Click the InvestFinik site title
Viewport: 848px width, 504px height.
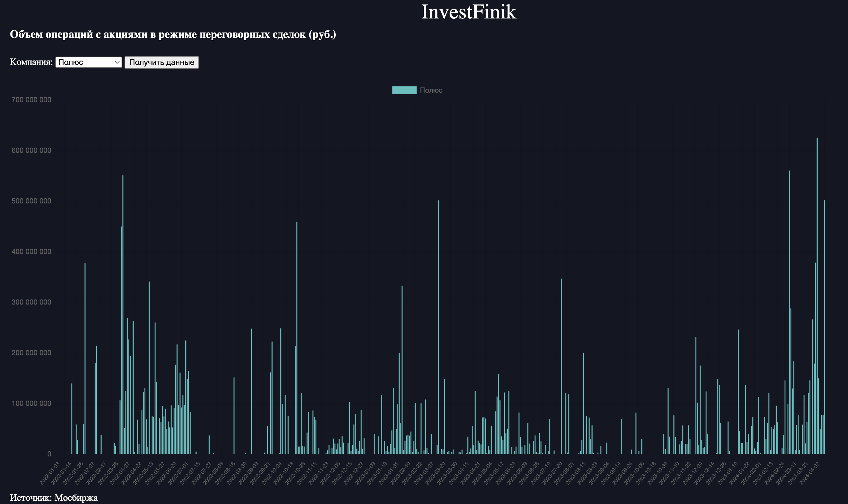pos(468,12)
